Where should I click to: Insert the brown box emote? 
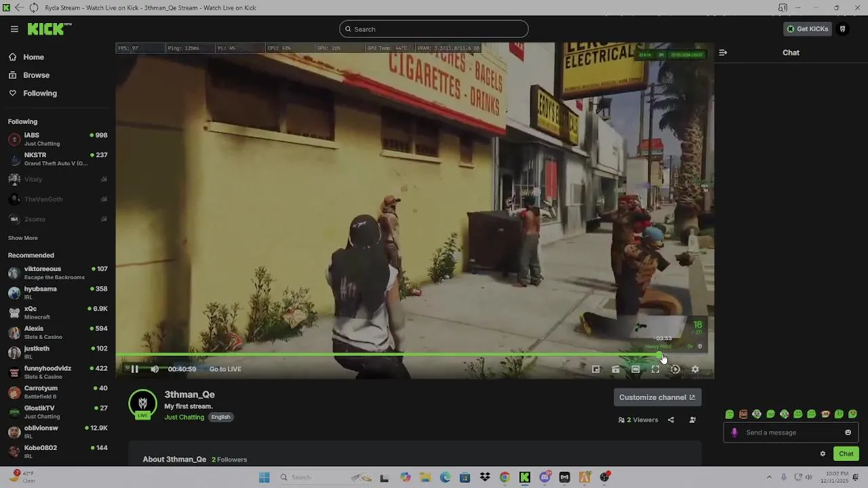coord(743,414)
